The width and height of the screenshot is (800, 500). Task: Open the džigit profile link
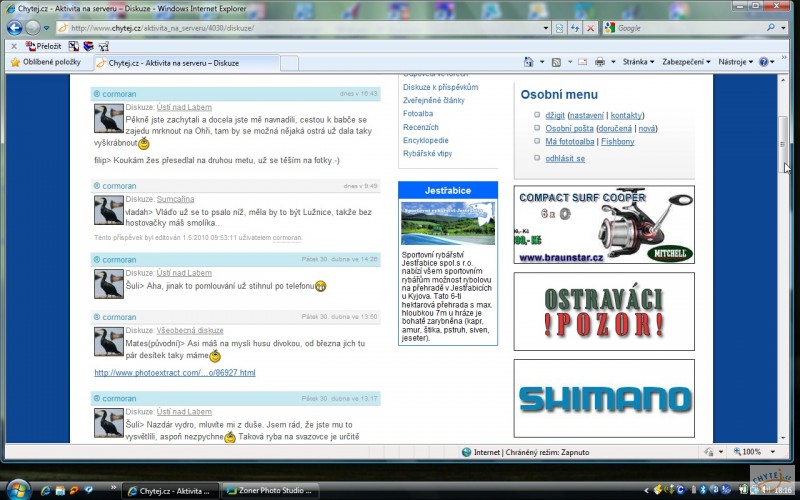(x=555, y=115)
